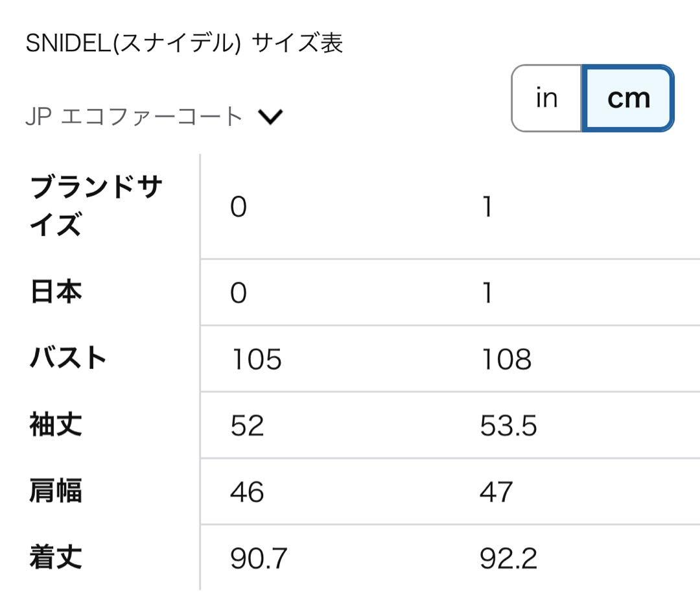Click brand size 0 column header
The height and width of the screenshot is (605, 700).
click(x=239, y=208)
